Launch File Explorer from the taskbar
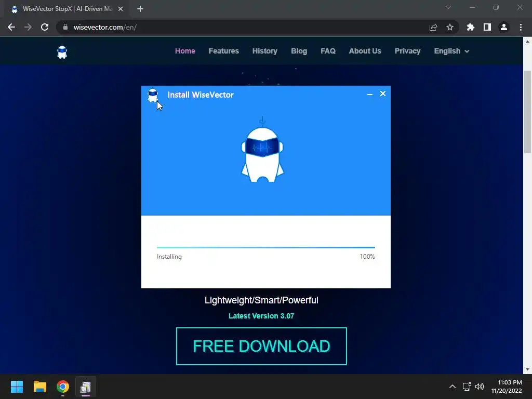 (39, 387)
